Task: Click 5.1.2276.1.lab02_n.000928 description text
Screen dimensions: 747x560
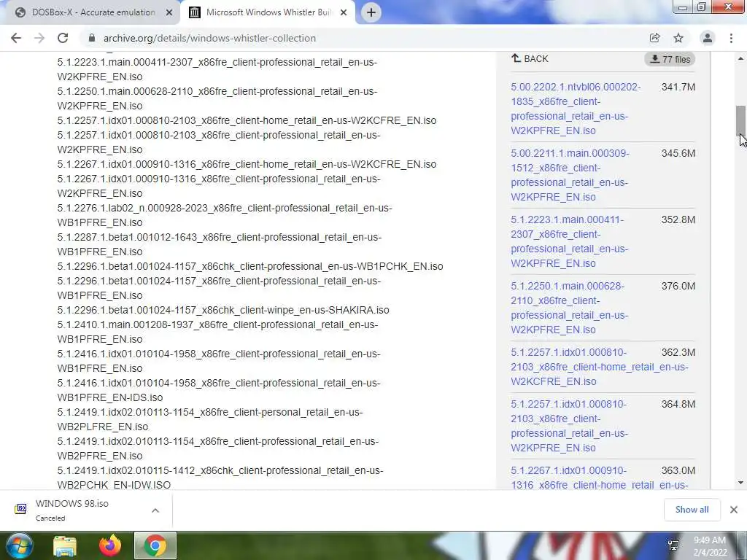Action: tap(225, 215)
